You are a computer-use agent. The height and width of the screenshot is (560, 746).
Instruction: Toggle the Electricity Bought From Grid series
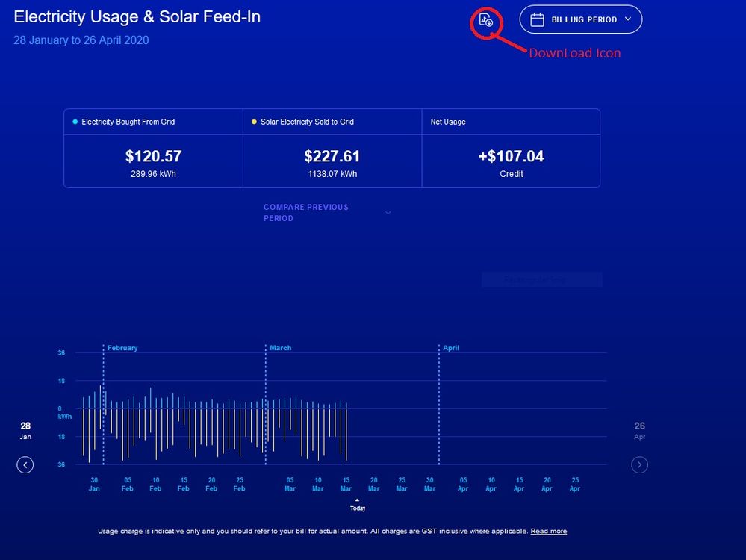pyautogui.click(x=153, y=122)
